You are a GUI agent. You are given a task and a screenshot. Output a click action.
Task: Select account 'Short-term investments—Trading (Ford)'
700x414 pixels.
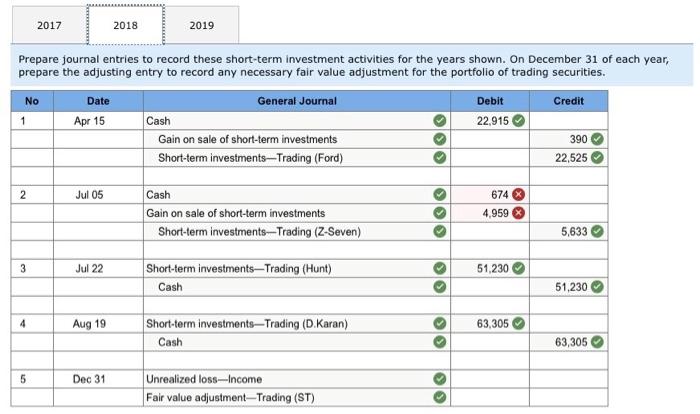(x=297, y=158)
